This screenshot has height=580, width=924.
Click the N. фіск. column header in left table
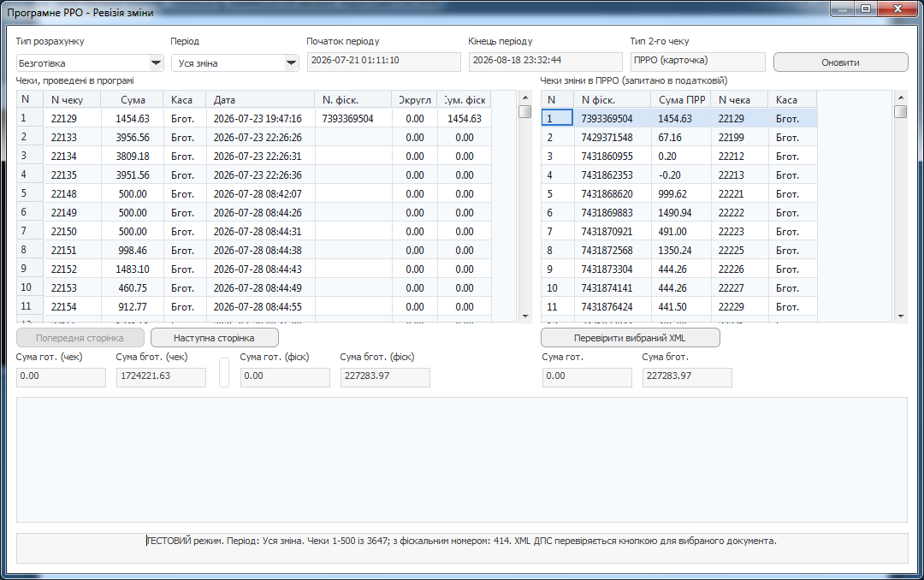coord(353,99)
